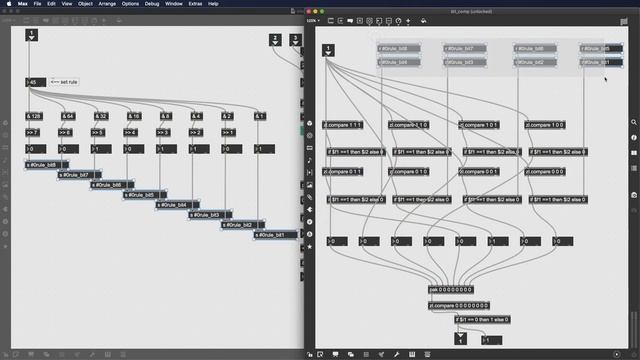Select inlet 2 in the left patcher
640x360 pixels.
point(275,40)
